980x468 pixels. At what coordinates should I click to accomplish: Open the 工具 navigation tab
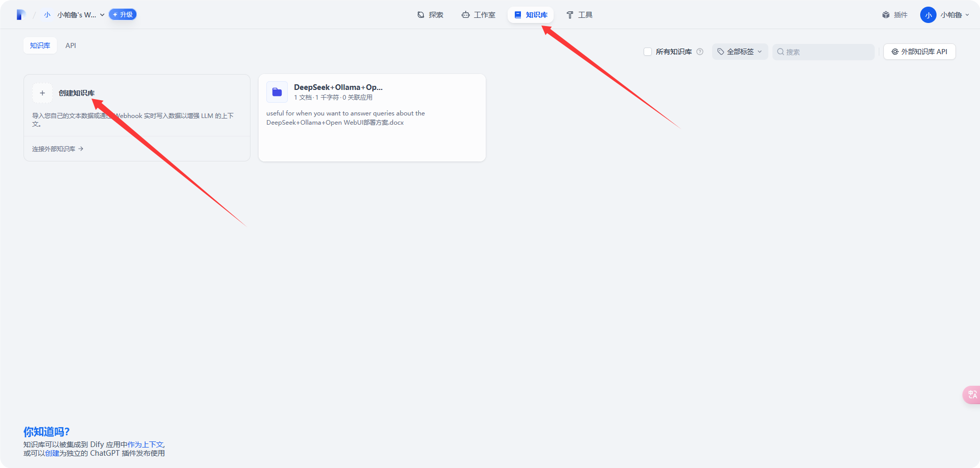point(579,15)
